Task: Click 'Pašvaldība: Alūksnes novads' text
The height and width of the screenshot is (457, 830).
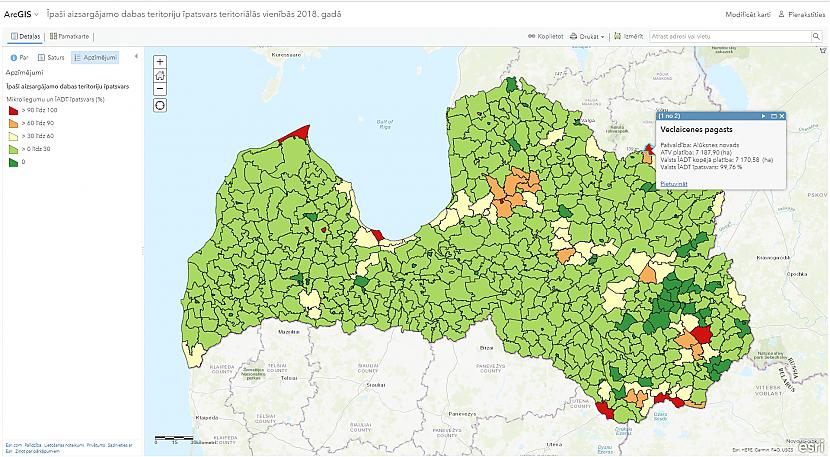Action: point(700,145)
